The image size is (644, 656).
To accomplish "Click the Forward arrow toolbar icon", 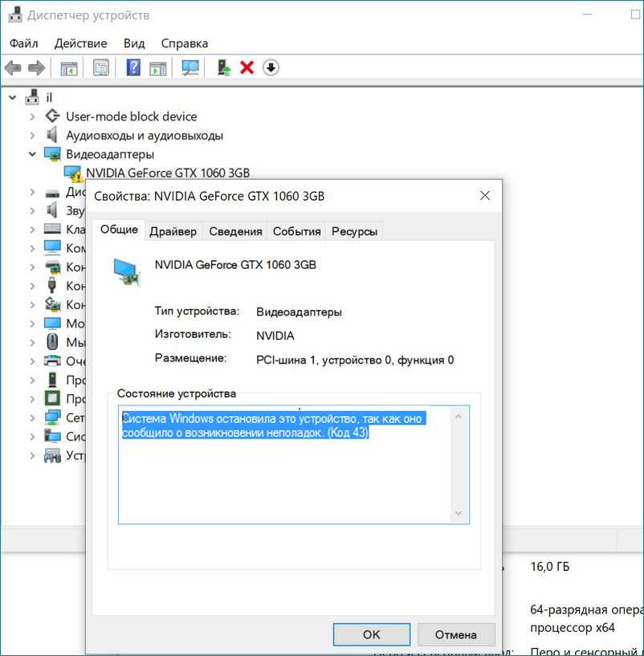I will [x=36, y=67].
